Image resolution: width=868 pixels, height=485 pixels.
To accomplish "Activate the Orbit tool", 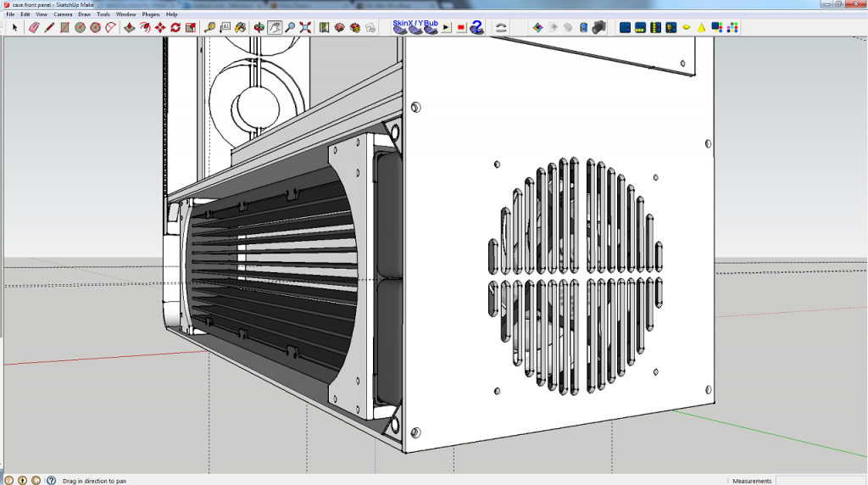I will [x=259, y=27].
